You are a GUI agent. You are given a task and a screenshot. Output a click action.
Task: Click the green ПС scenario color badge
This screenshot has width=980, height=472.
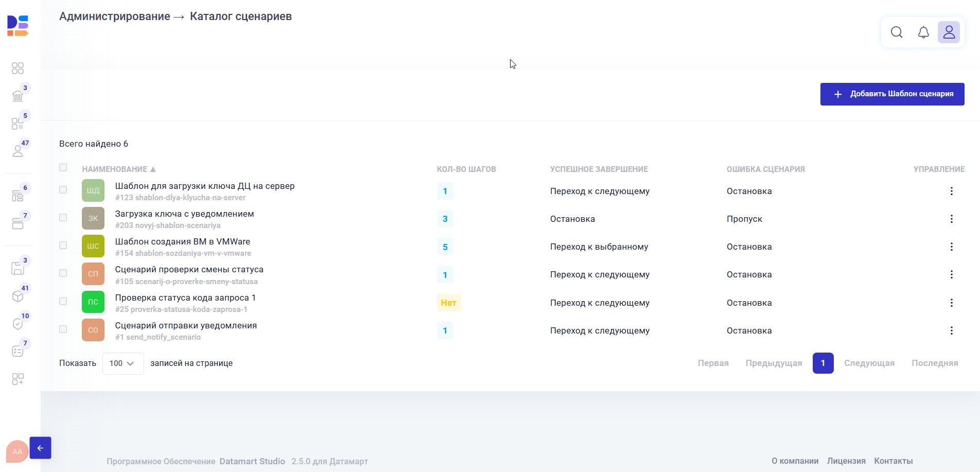click(x=93, y=302)
